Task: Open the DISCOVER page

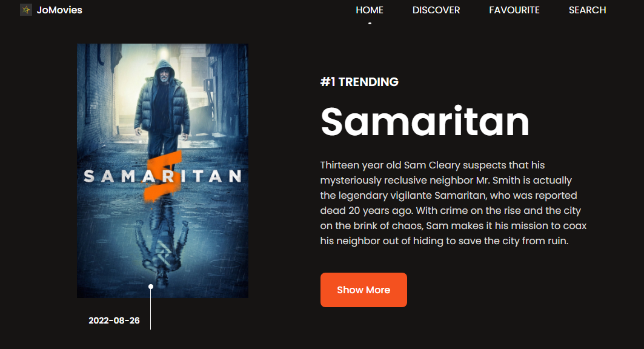Action: [x=436, y=10]
